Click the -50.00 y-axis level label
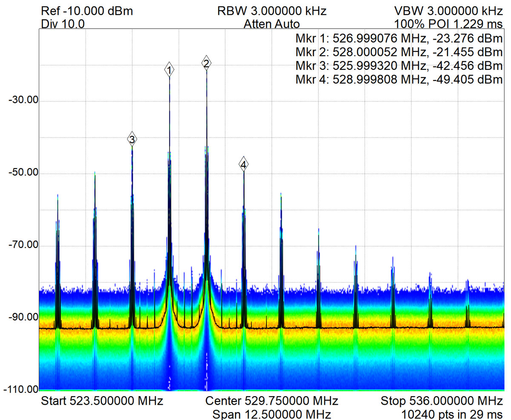This screenshot has height=420, width=511. (21, 173)
